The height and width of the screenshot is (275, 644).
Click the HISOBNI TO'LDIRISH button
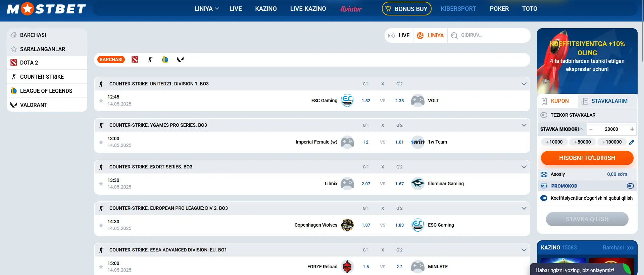[x=587, y=158]
